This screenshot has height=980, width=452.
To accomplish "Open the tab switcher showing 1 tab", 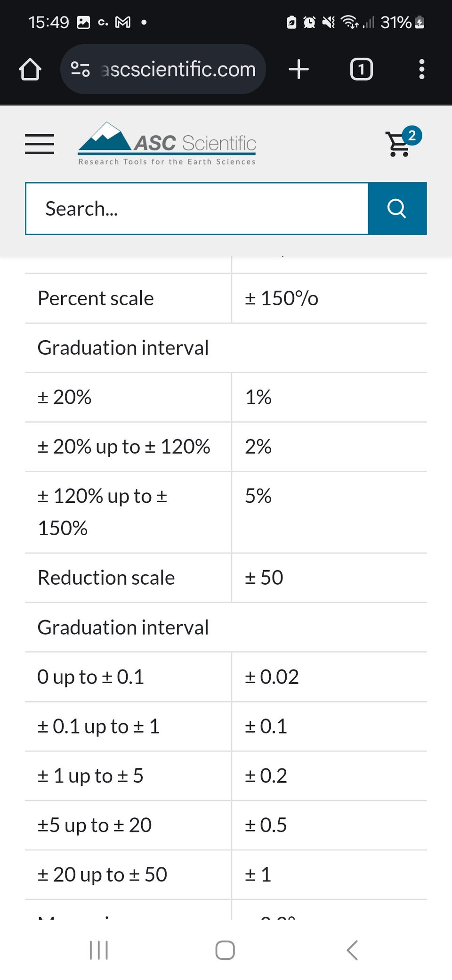I will 361,69.
